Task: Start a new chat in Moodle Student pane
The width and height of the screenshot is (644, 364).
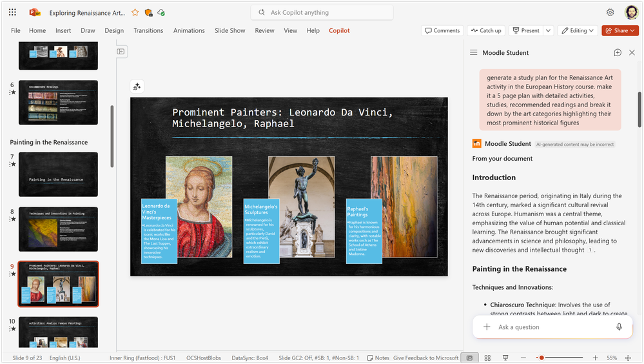Action: tap(618, 53)
